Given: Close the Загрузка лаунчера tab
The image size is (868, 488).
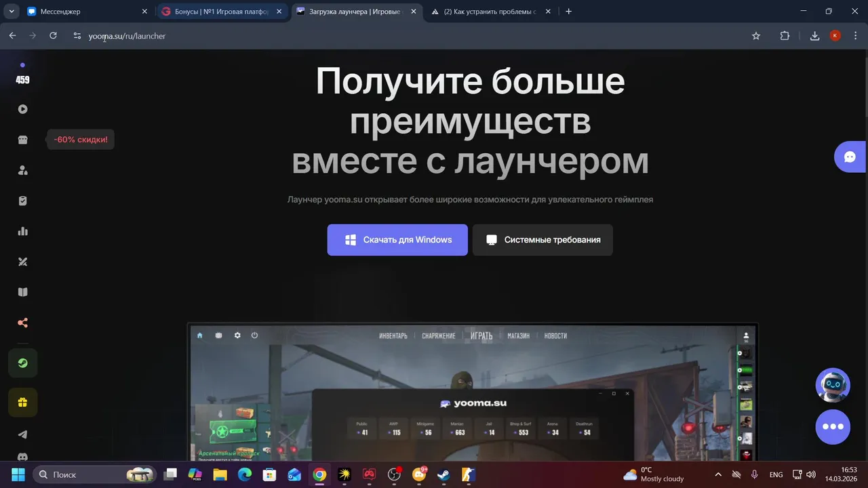Looking at the screenshot, I should pos(414,12).
